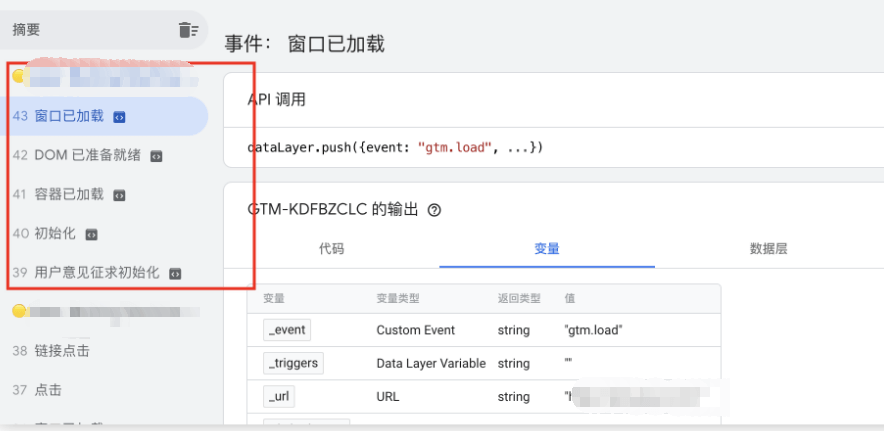The image size is (884, 431).
Task: Click the code icon beside DOM 已准备就绪
Action: (156, 156)
